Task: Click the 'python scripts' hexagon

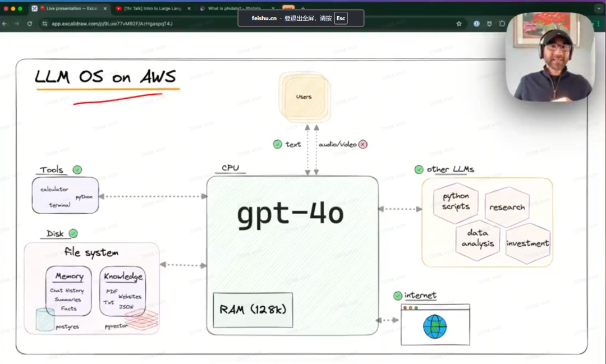Action: click(x=456, y=203)
